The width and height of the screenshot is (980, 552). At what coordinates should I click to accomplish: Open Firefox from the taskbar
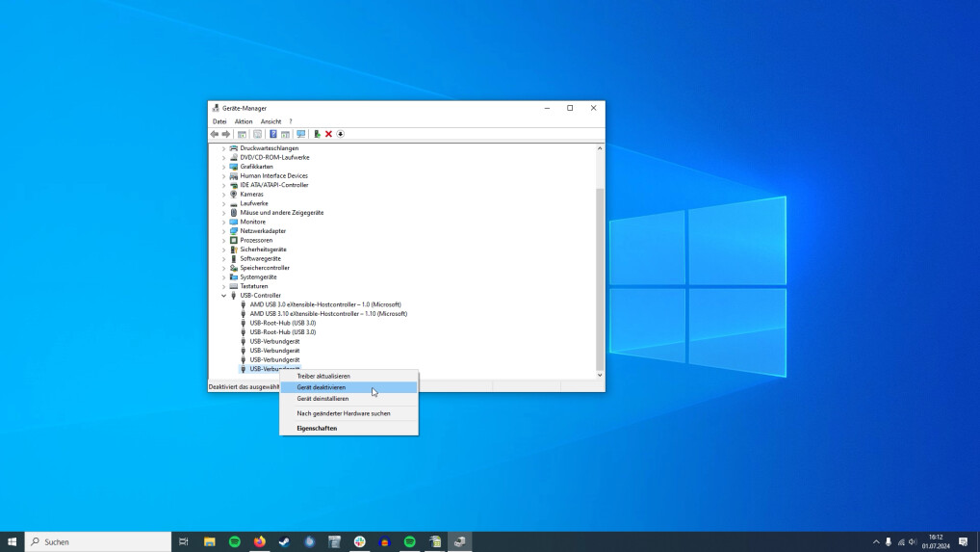260,541
